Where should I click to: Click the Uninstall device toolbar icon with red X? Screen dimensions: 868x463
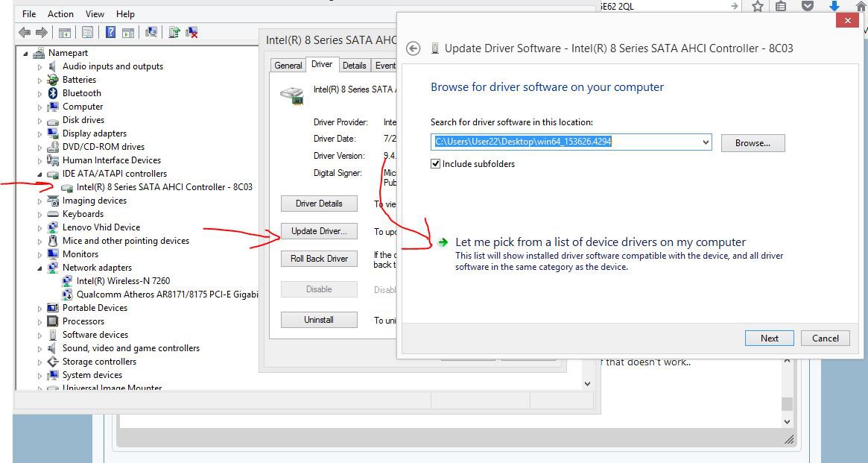pyautogui.click(x=191, y=32)
